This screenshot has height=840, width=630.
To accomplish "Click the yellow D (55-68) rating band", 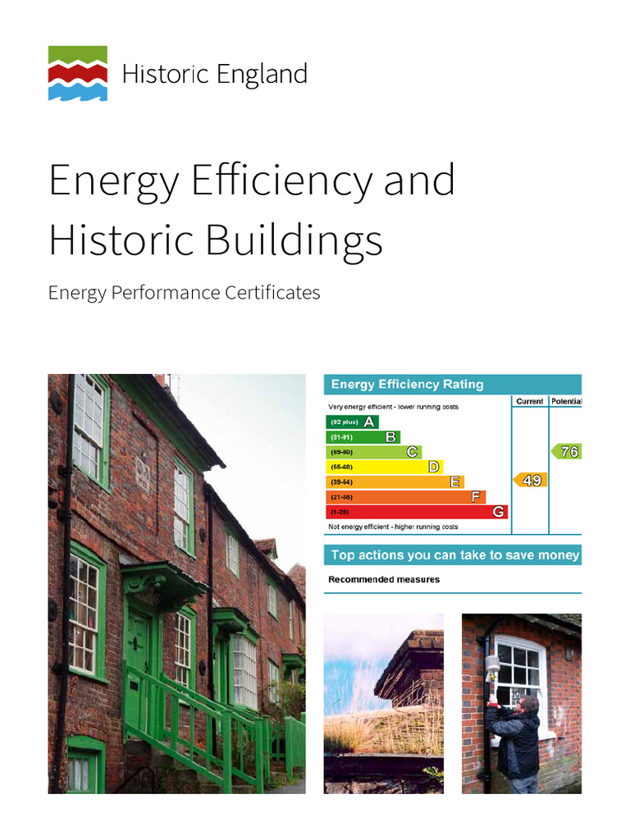I will [384, 467].
